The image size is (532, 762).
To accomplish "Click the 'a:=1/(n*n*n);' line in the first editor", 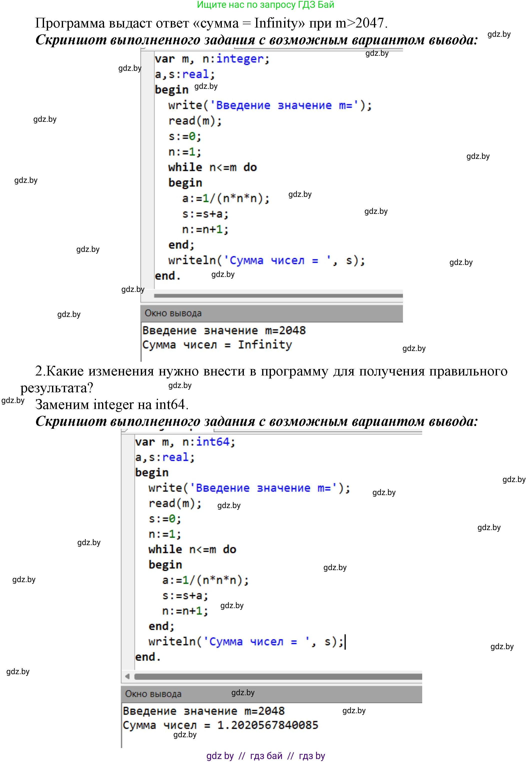I will [226, 198].
